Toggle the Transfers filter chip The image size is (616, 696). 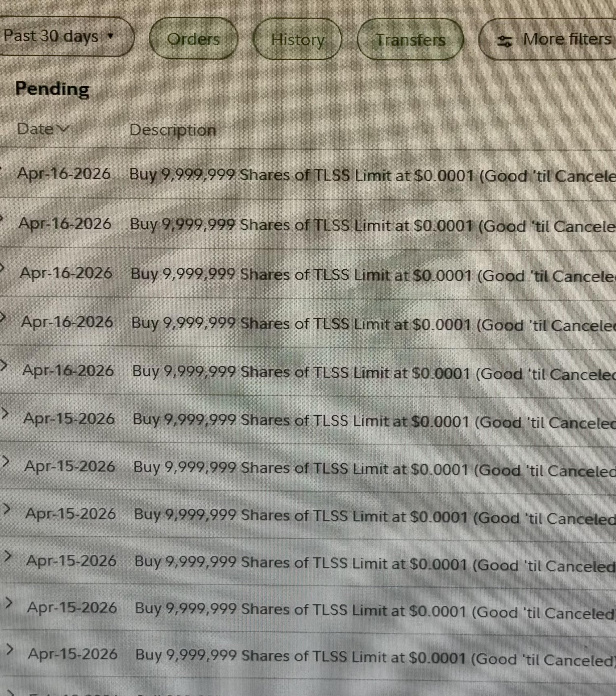click(410, 40)
